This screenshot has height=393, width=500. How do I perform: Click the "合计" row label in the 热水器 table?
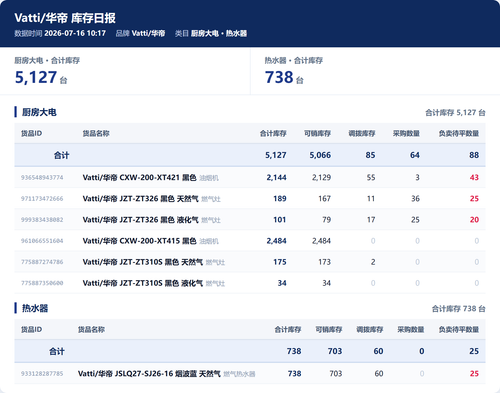tap(57, 351)
